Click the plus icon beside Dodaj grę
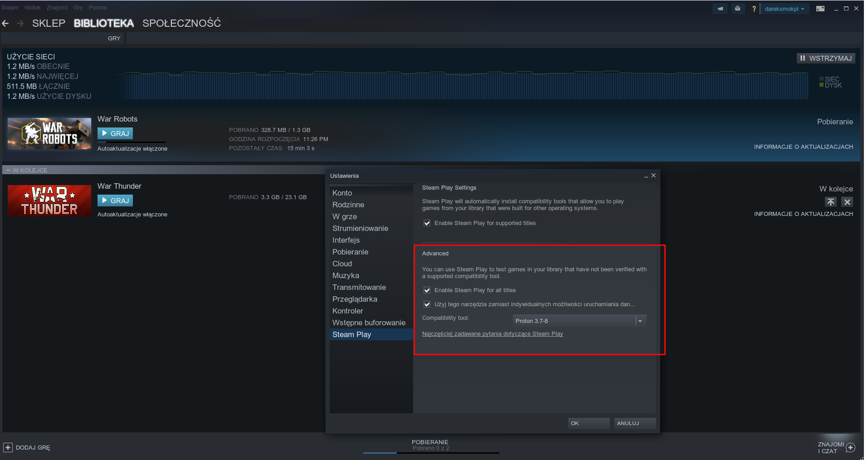Screen dimensions: 868x460 [x=8, y=447]
